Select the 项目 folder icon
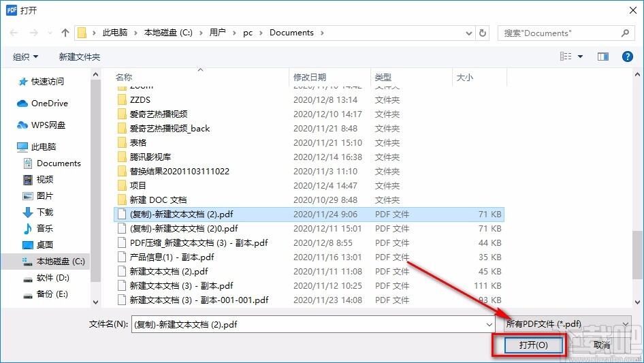Viewport: 644px width, 363px height. point(122,185)
